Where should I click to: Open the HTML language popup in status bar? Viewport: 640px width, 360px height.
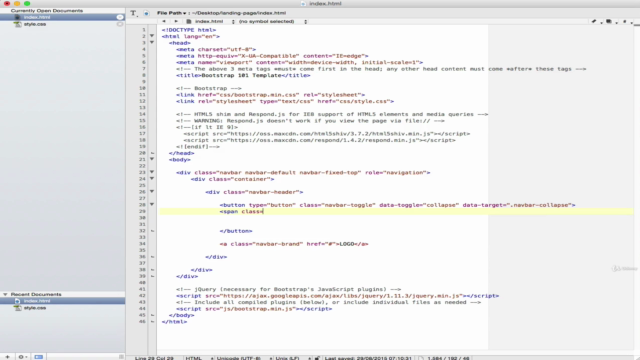199,358
